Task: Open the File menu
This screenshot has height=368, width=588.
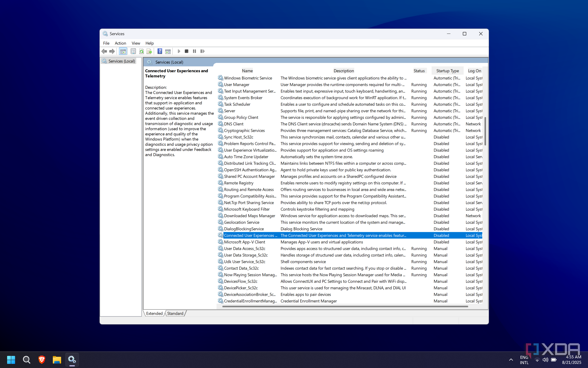Action: [106, 43]
